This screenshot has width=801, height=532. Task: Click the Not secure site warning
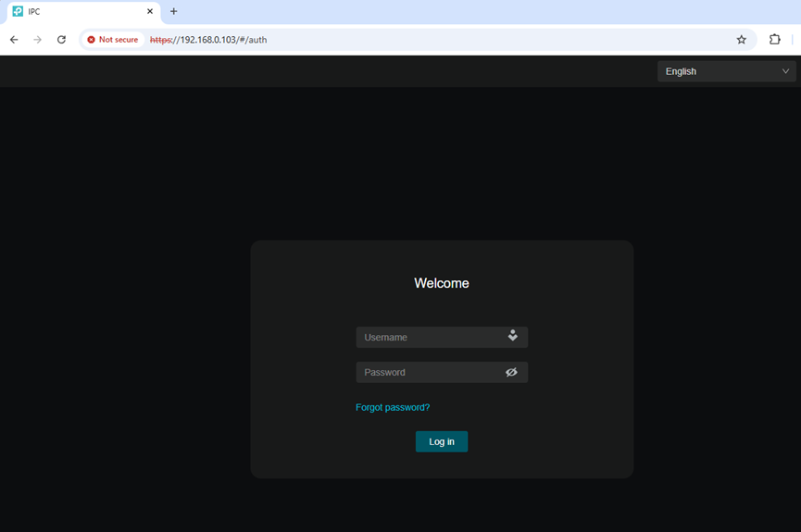113,39
